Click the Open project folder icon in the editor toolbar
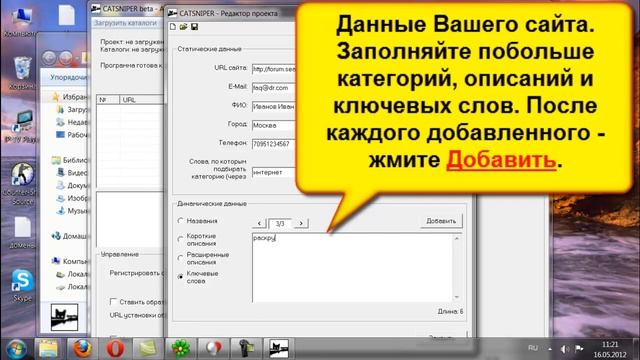 [183, 27]
